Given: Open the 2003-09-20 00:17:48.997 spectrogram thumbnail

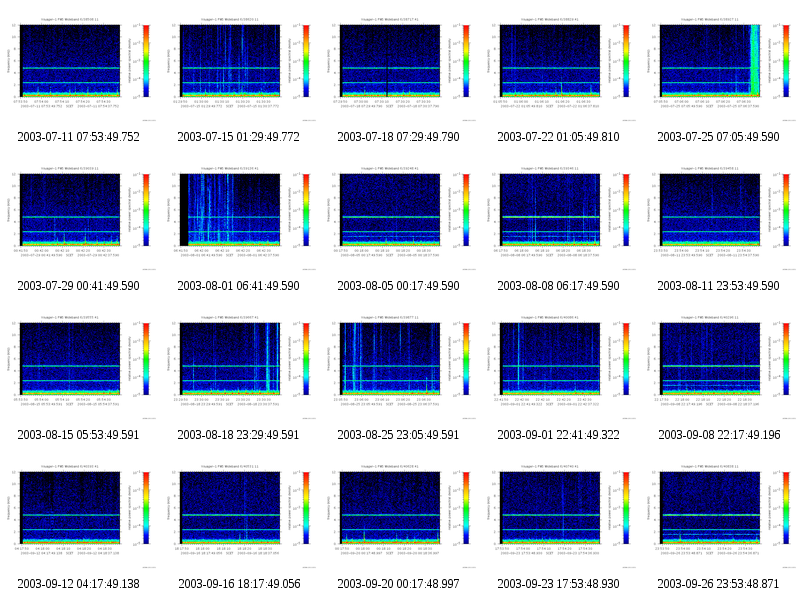Looking at the screenshot, I should (x=398, y=515).
